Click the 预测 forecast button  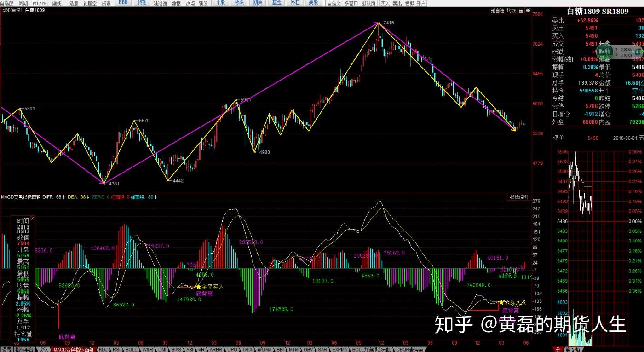[x=142, y=3]
